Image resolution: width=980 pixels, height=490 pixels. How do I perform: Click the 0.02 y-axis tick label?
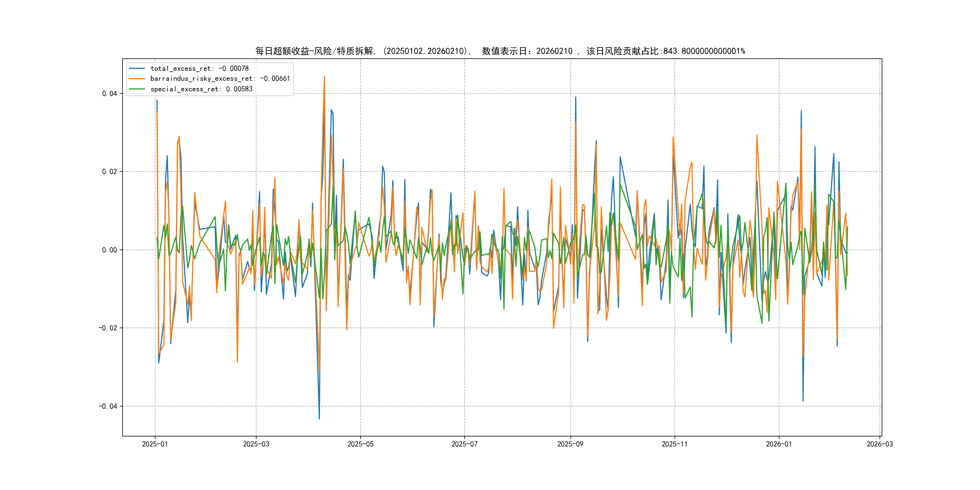109,171
